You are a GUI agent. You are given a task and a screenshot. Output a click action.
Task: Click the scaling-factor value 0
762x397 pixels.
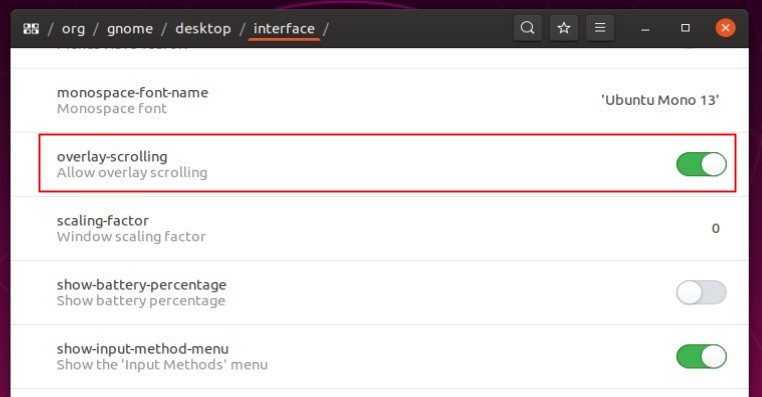point(715,228)
